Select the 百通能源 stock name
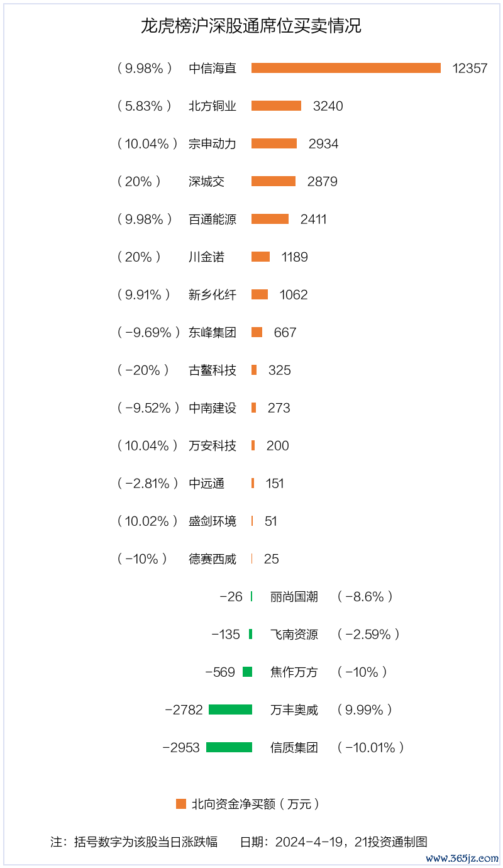This screenshot has width=503, height=868. pos(213,219)
